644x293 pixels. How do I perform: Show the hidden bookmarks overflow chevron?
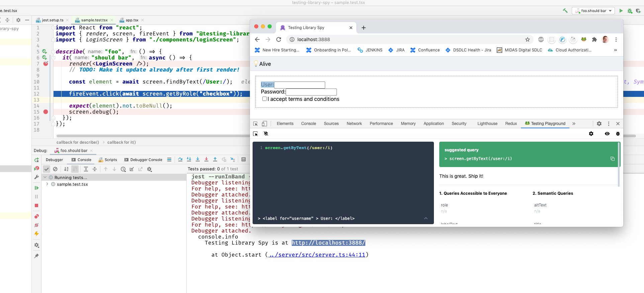coord(615,50)
